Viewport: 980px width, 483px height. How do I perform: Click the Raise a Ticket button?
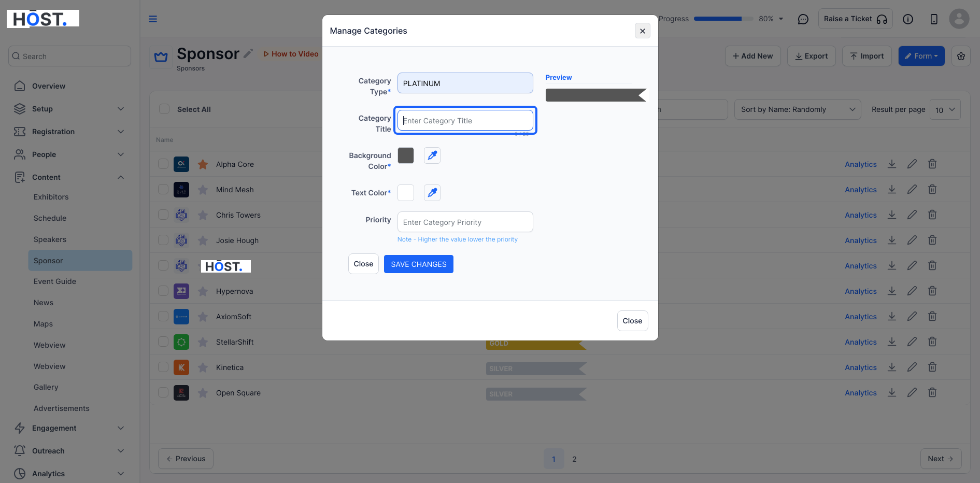click(x=855, y=19)
